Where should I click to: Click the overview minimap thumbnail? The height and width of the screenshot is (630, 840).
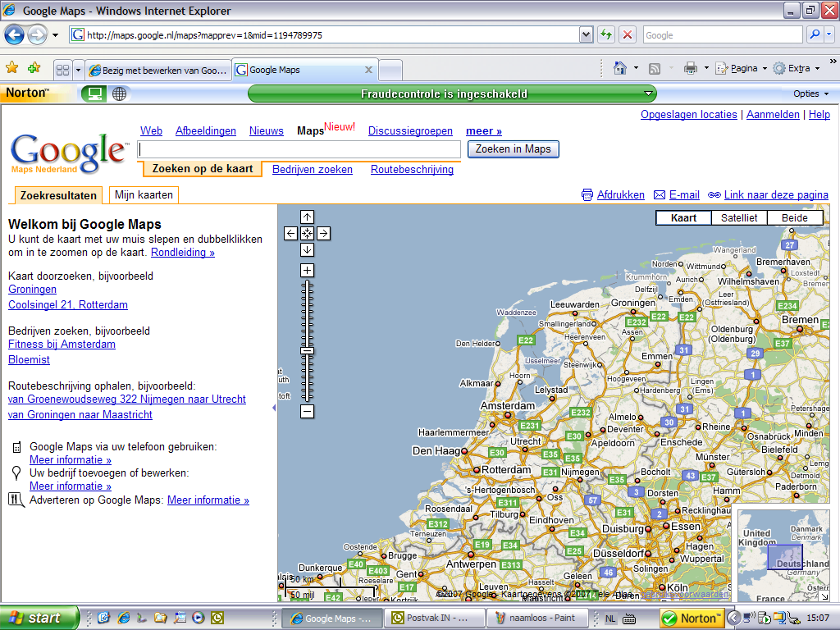783,555
